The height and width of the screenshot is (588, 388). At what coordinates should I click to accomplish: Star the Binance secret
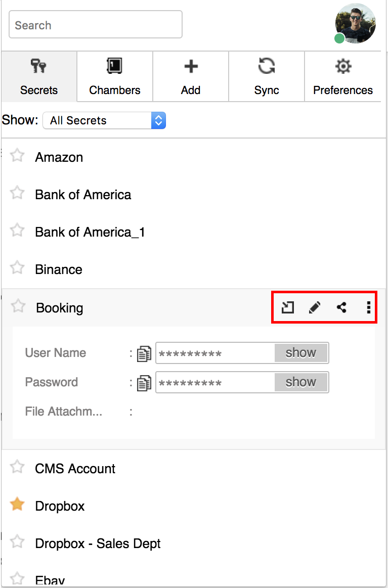(x=17, y=267)
